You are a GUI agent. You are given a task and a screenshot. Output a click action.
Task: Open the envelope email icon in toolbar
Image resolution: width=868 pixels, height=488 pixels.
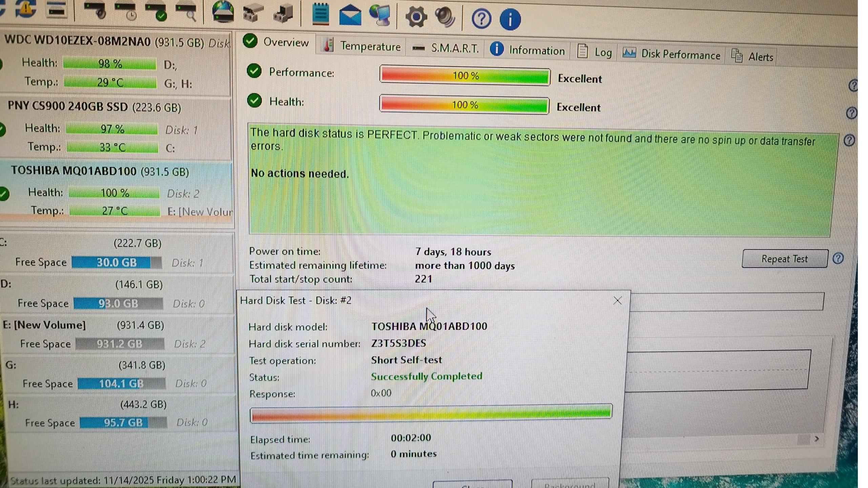(350, 15)
